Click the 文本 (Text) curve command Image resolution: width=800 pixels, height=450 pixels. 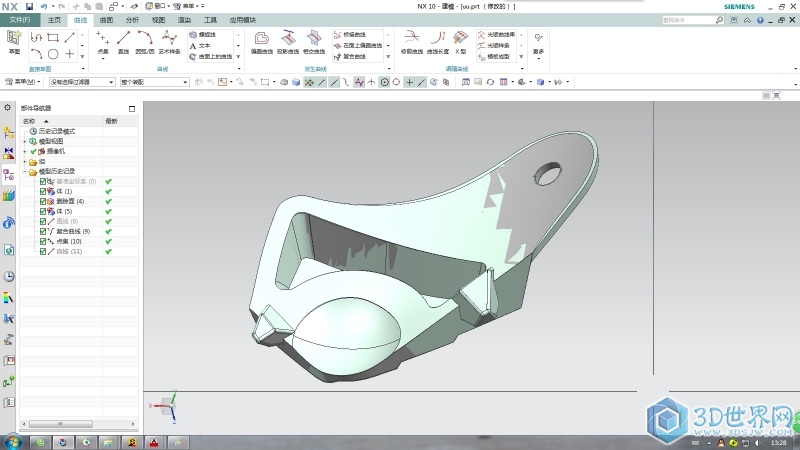pos(199,46)
